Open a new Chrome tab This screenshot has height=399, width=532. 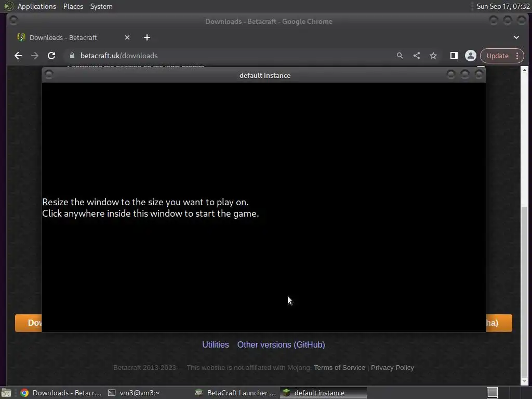[x=147, y=37]
